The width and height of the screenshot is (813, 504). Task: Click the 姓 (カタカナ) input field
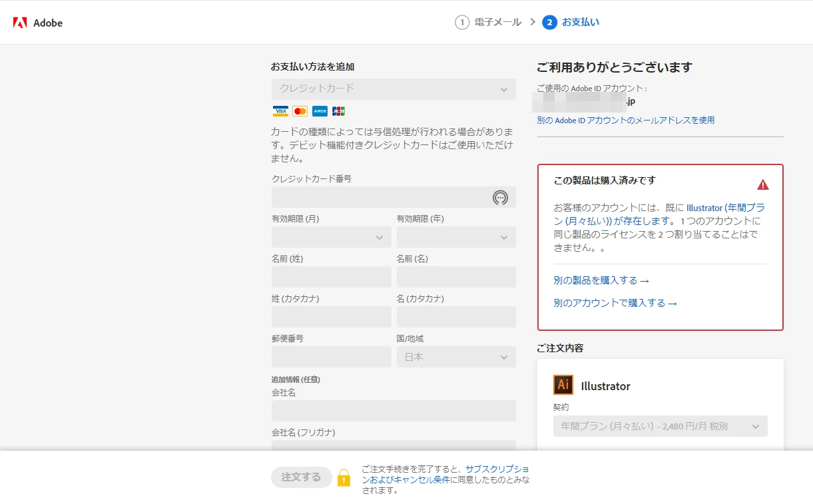332,317
